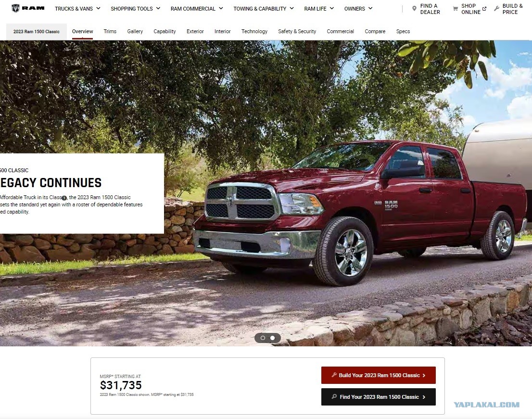Select the first carousel slide dot
This screenshot has height=419, width=532.
point(263,338)
